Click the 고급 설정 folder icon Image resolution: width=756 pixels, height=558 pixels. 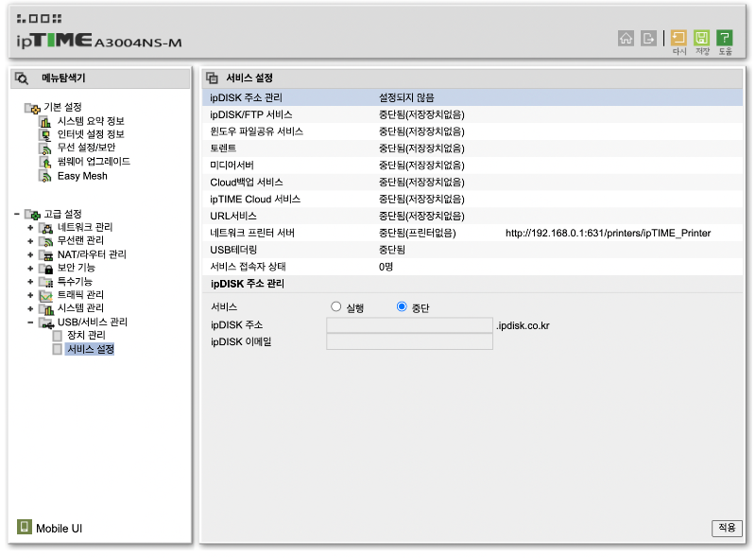[x=32, y=214]
